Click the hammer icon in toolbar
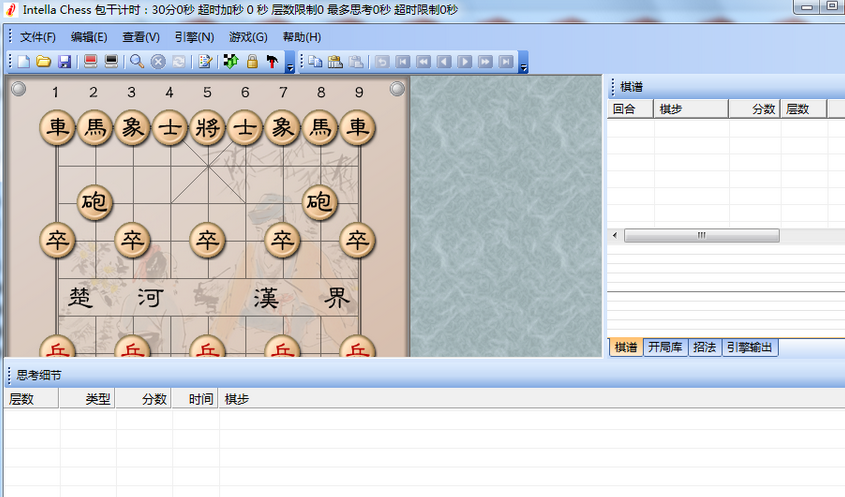Screen dimensions: 845x497 (272, 62)
